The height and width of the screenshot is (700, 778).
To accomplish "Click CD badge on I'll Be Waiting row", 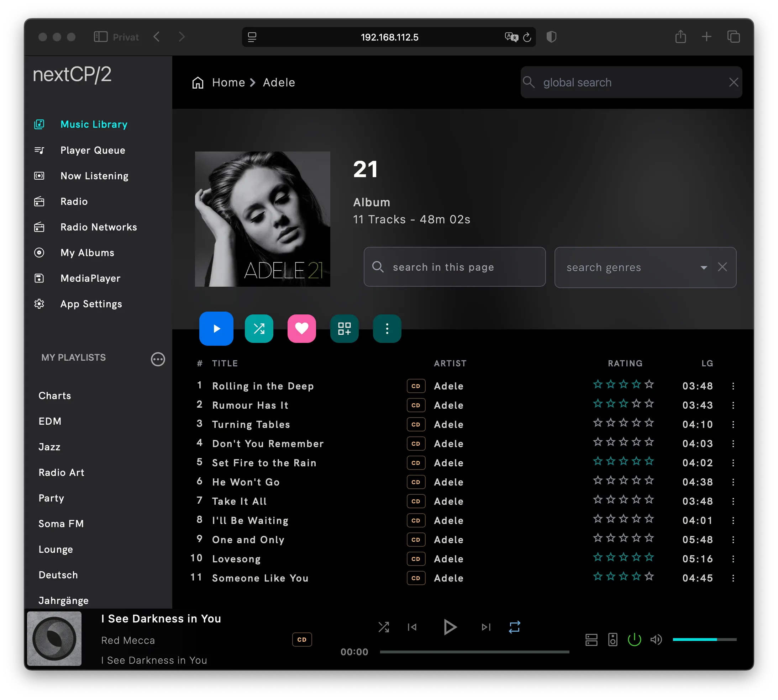I will point(416,520).
